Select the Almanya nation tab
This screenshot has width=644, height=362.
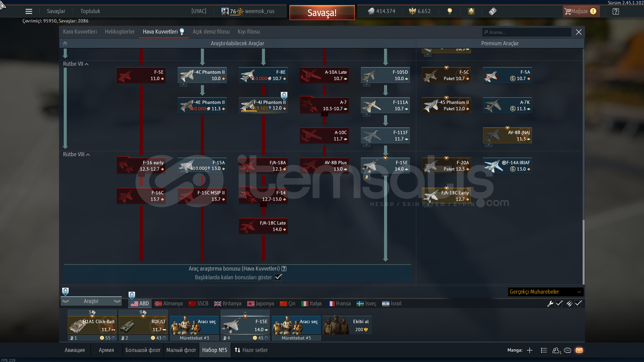[169, 304]
